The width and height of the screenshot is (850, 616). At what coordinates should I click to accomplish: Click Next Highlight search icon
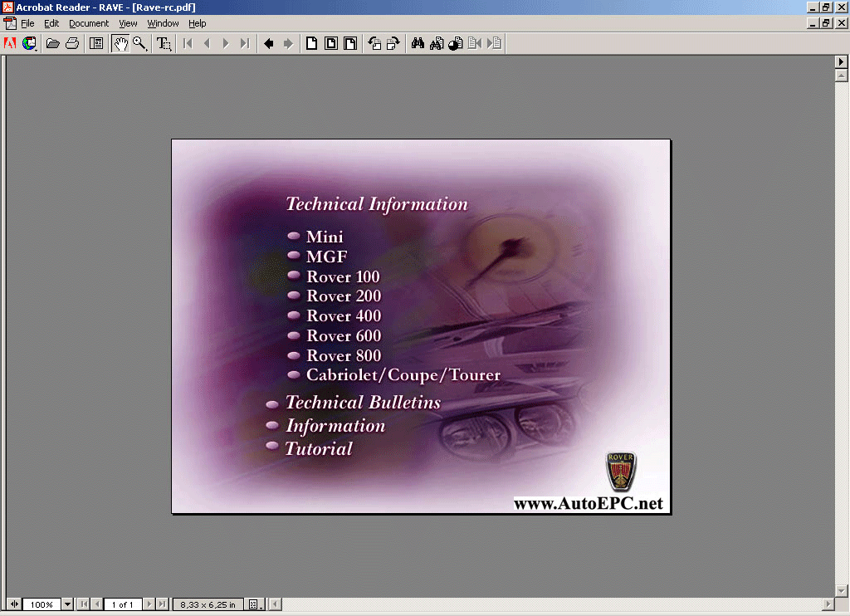(495, 43)
